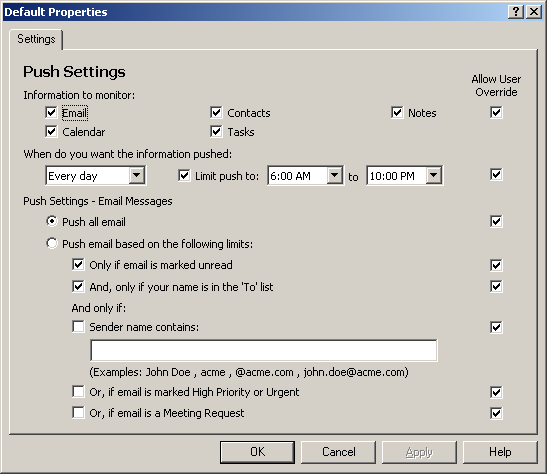Screen dimensions: 547x474
Task: Open the 10:00 PM end time dropdown
Action: tap(434, 175)
